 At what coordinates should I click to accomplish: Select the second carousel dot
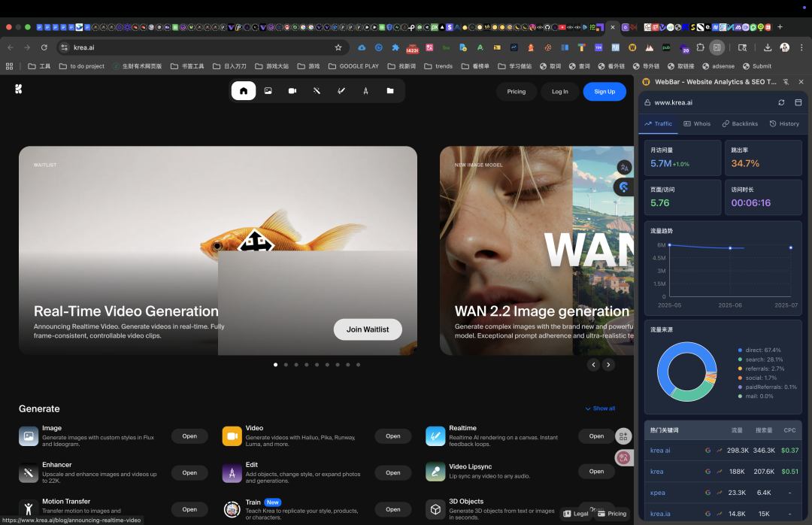pos(286,365)
